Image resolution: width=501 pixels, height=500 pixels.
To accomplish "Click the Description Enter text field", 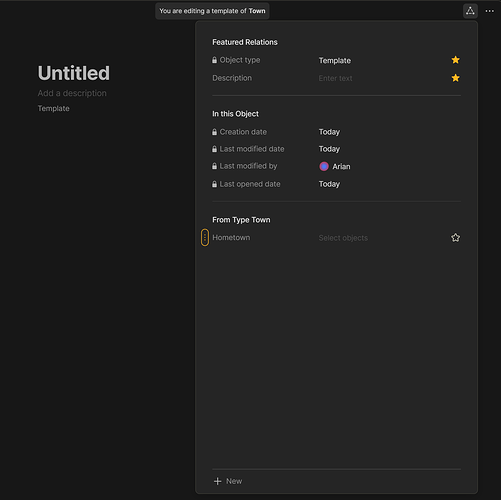I will pos(335,78).
